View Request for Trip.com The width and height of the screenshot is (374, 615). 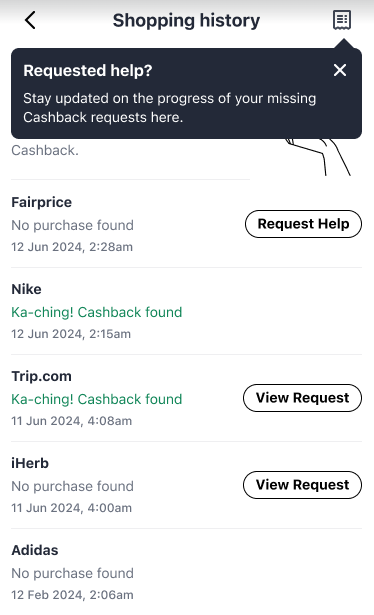tap(302, 398)
